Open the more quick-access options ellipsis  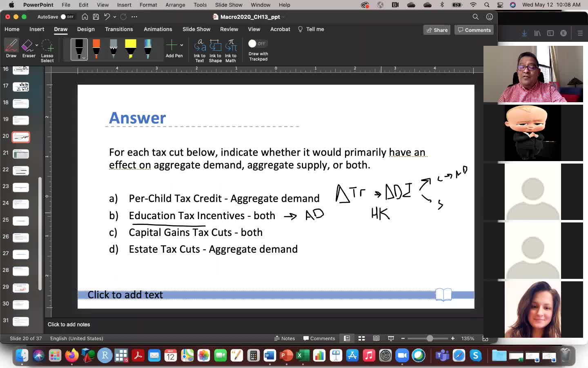tap(134, 17)
